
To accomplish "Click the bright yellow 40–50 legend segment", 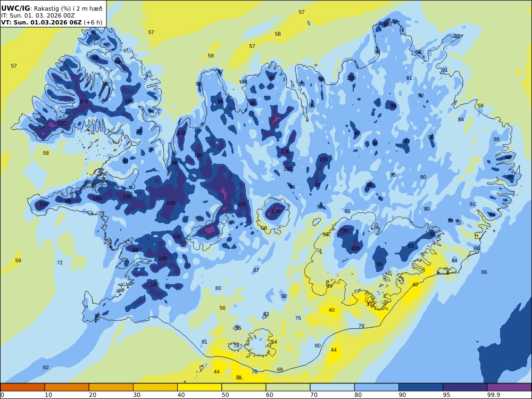I will (199, 387).
